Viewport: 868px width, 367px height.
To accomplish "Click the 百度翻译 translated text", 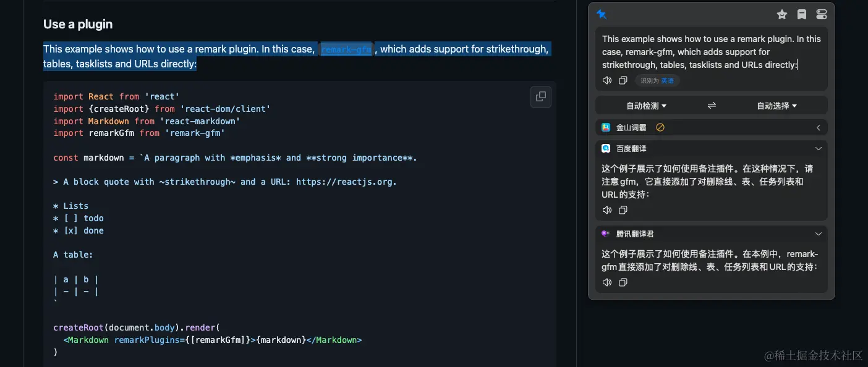I will point(707,181).
